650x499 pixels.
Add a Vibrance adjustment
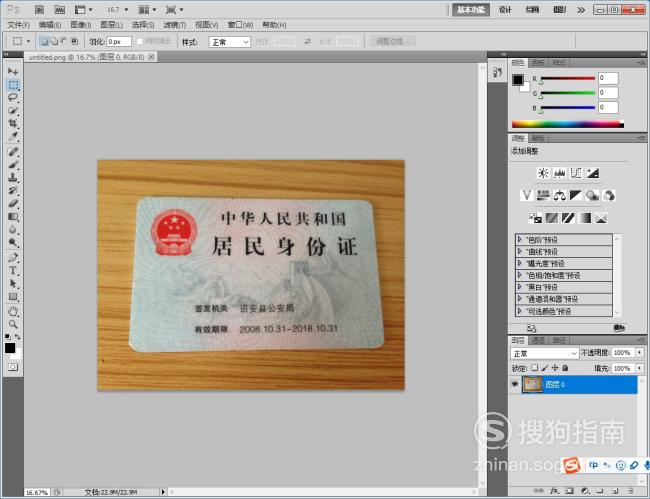(526, 195)
